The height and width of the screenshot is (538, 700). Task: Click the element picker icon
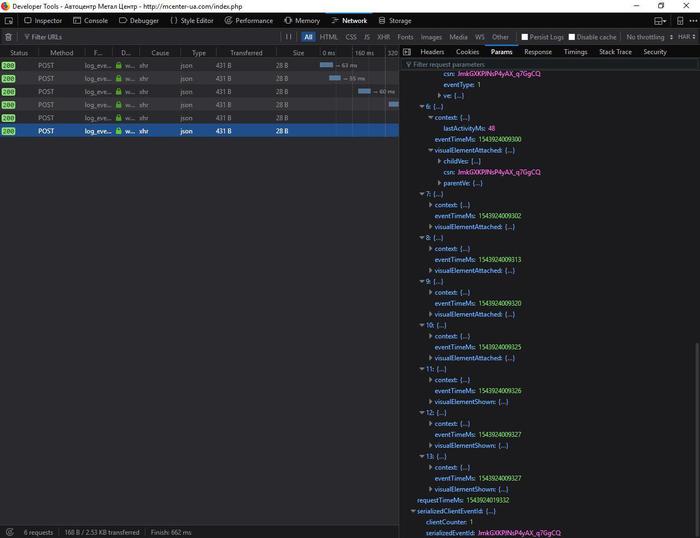[x=9, y=20]
